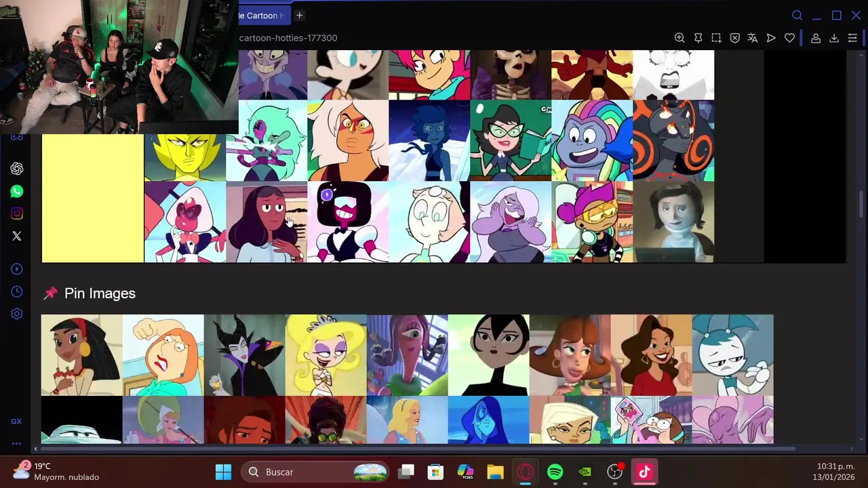Screen dimensions: 868x488
Task: Open ChatGPT in the sidebar
Action: click(17, 169)
